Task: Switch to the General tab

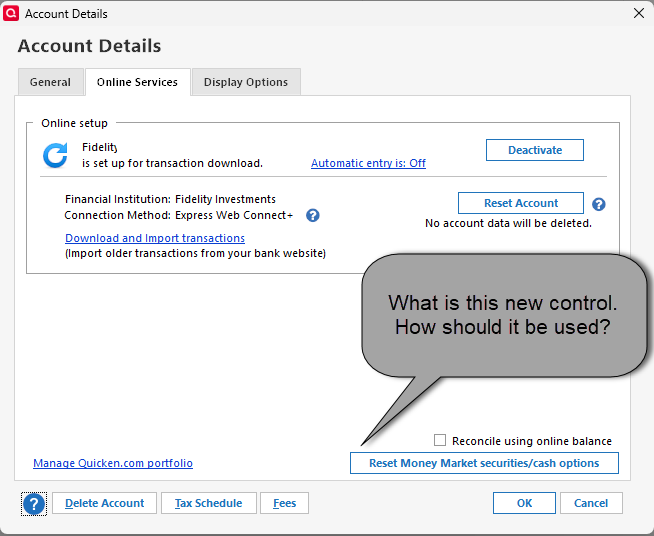Action: point(50,82)
